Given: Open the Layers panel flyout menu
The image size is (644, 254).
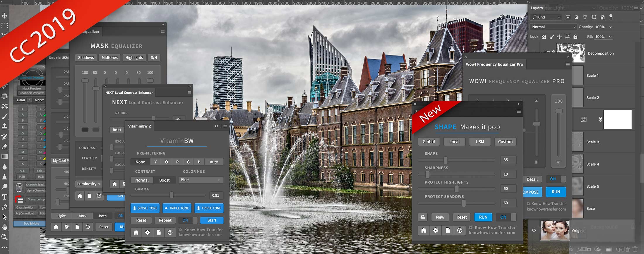Looking at the screenshot, I should tap(636, 8).
